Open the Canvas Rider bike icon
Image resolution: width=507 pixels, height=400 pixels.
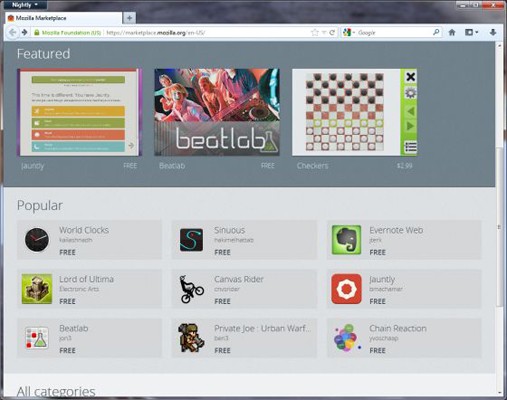click(x=191, y=289)
